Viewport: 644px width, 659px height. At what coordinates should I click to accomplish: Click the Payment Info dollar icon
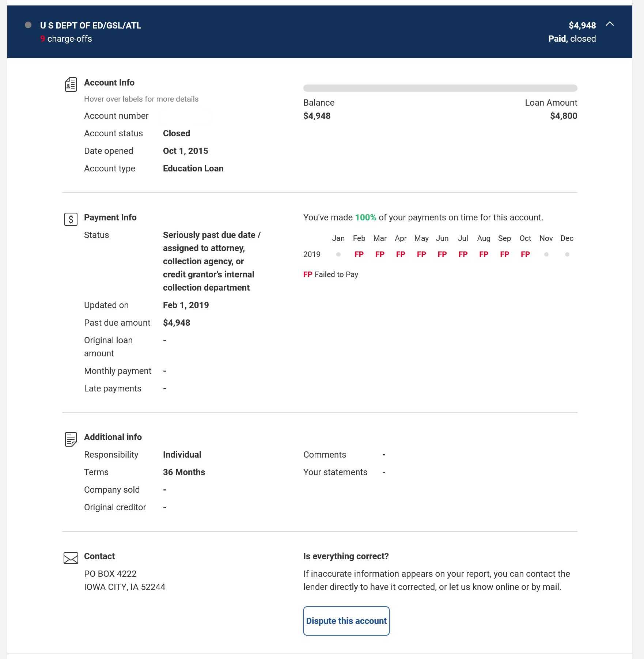[71, 219]
